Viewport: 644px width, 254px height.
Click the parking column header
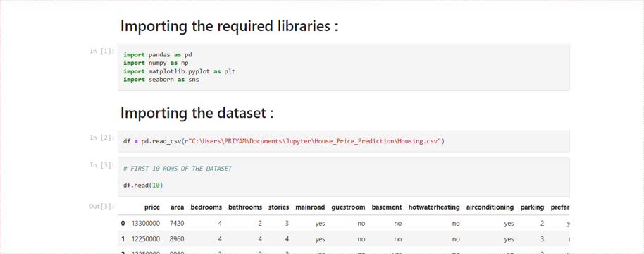532,207
